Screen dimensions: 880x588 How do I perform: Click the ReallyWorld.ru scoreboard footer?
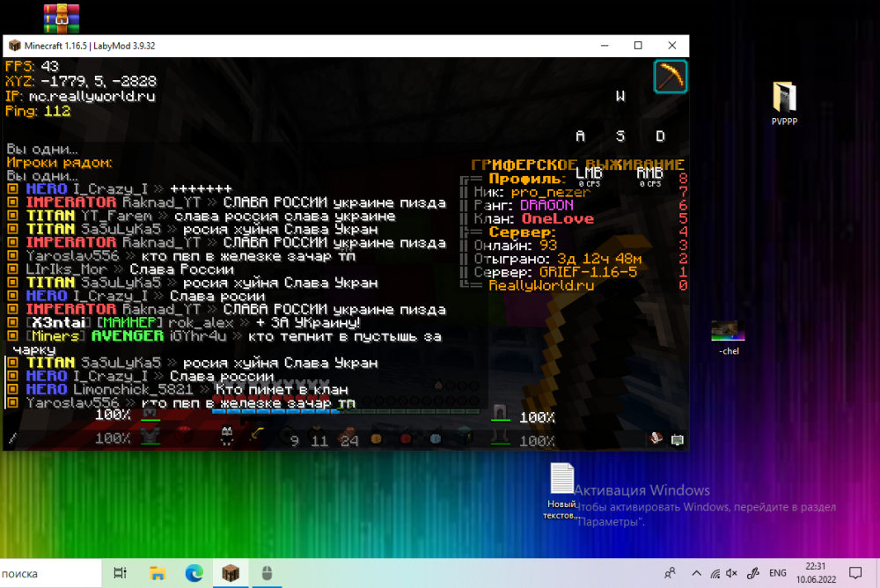tap(541, 285)
